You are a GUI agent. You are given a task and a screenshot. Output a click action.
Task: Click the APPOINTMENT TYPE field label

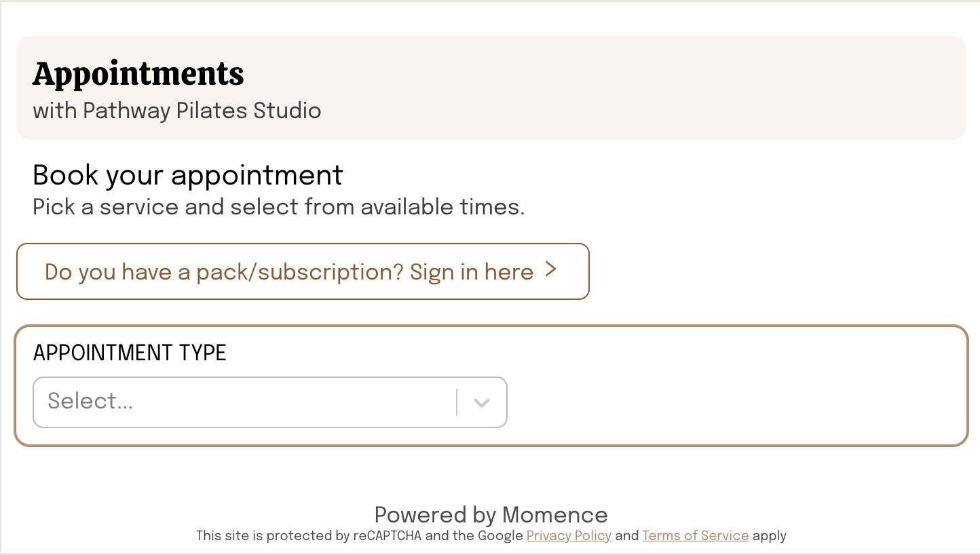pyautogui.click(x=130, y=353)
